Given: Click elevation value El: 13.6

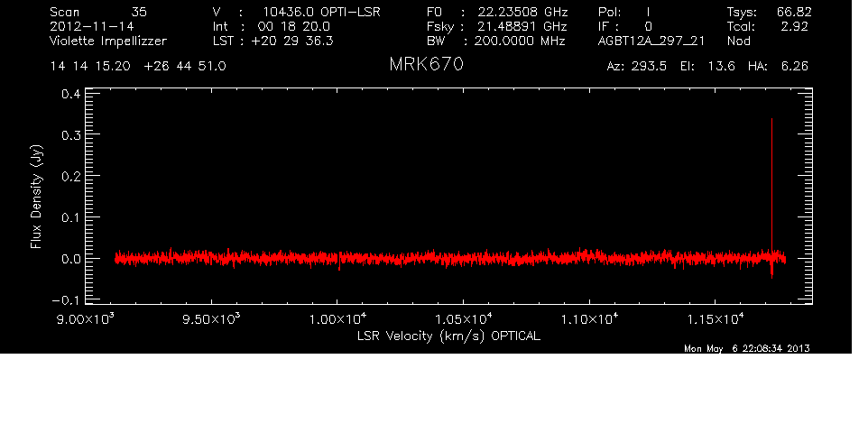Looking at the screenshot, I should pos(708,67).
